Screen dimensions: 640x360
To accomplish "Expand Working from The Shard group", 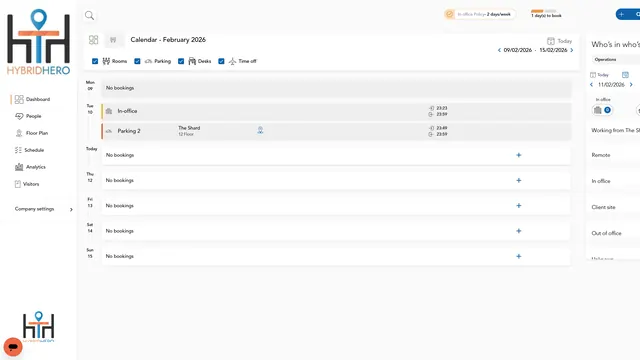I will pos(616,131).
